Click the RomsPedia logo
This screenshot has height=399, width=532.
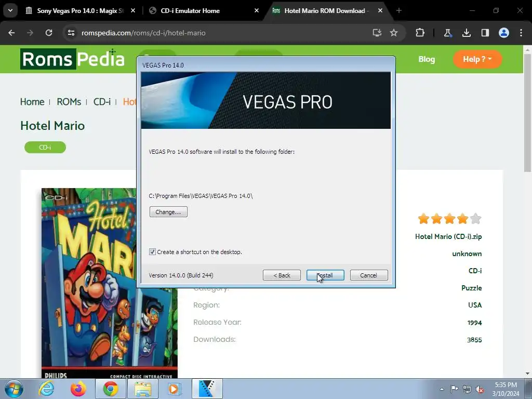73,59
